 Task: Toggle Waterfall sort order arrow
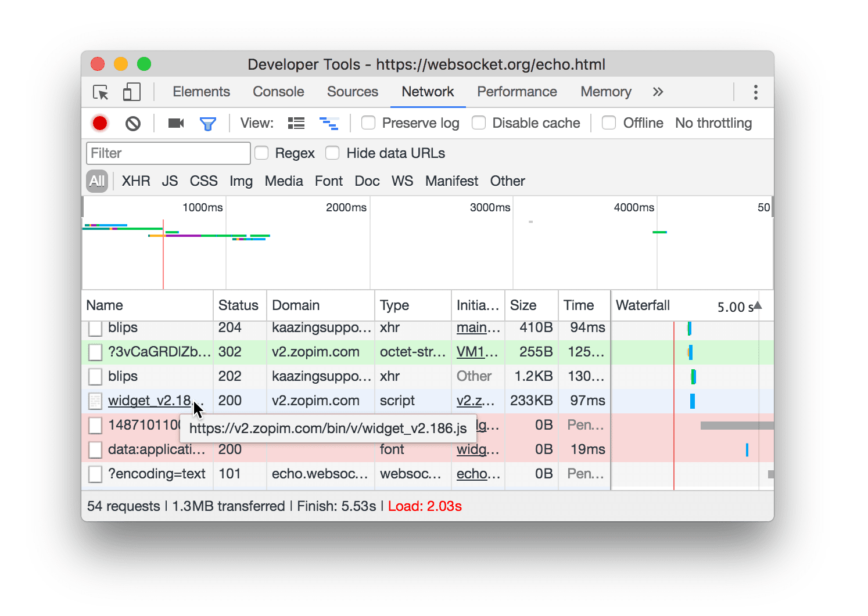click(x=758, y=305)
